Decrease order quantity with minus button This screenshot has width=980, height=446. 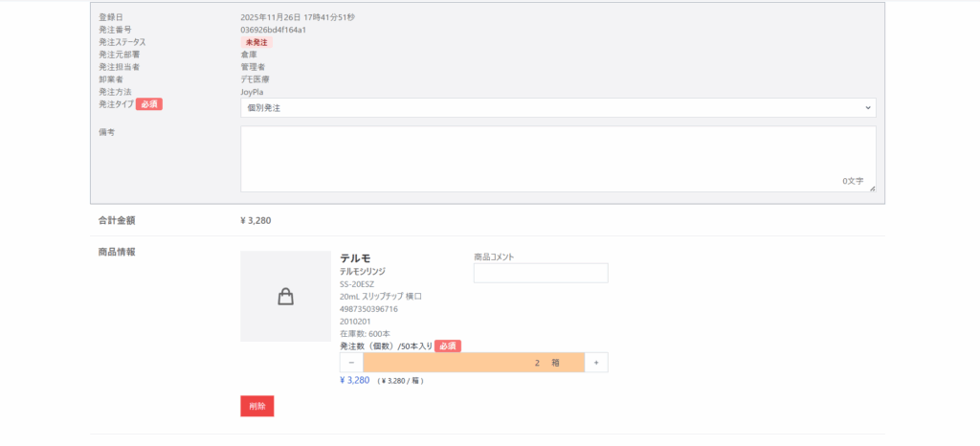tap(351, 363)
